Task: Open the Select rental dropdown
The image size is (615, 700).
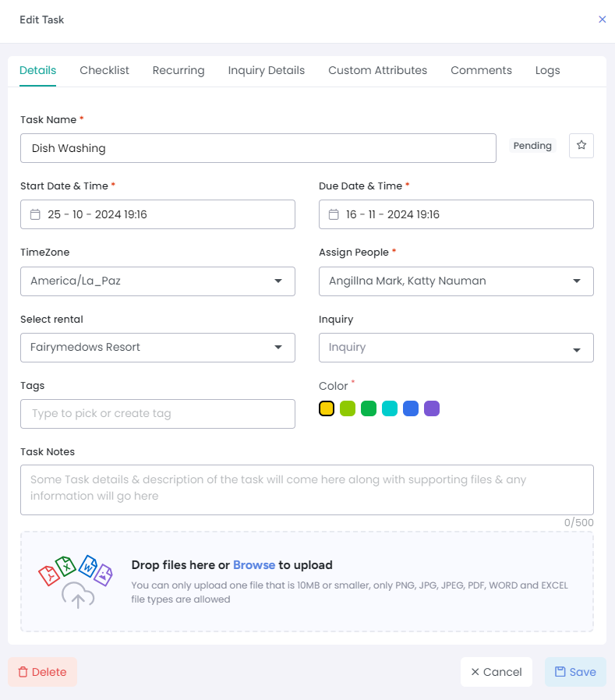Action: tap(278, 348)
